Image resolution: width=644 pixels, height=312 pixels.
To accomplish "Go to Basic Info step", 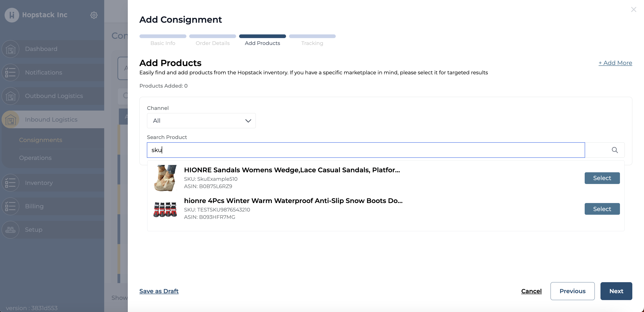I will (x=163, y=43).
